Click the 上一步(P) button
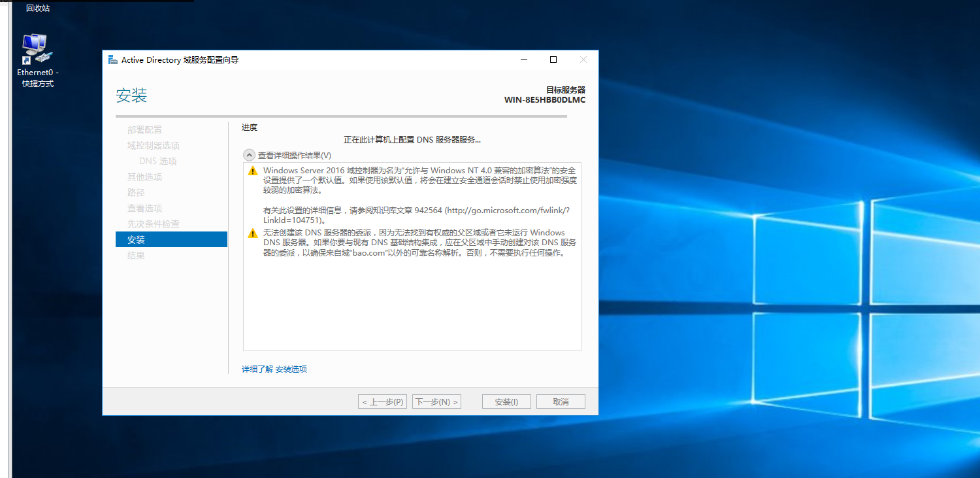The width and height of the screenshot is (980, 478). [382, 401]
